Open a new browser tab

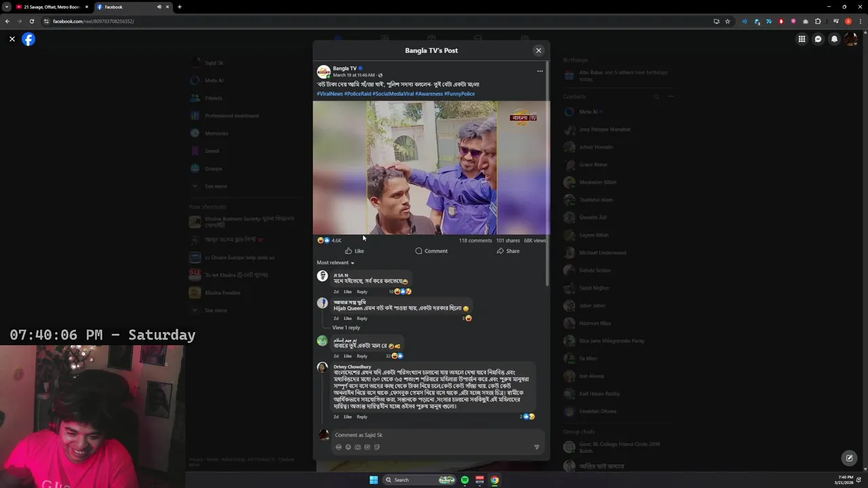tap(179, 7)
